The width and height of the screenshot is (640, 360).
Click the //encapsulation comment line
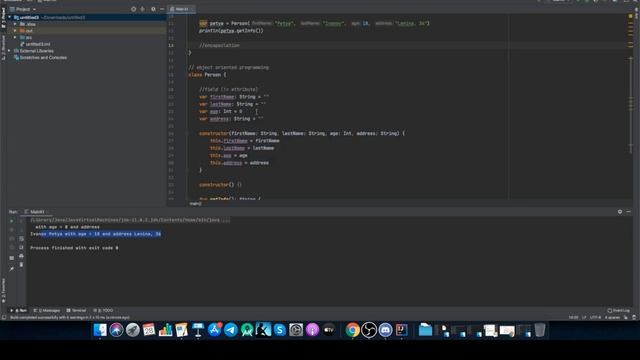click(x=219, y=45)
